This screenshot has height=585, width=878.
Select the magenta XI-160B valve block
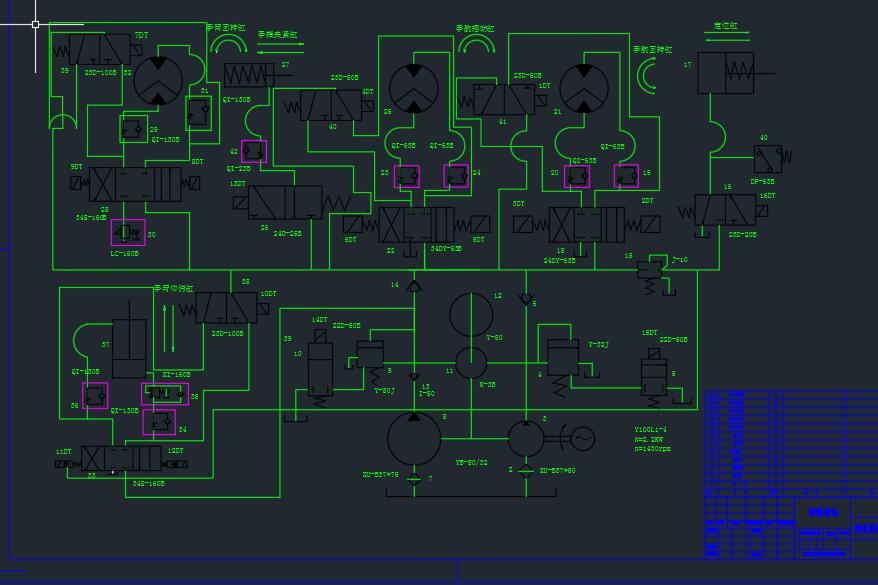(165, 394)
